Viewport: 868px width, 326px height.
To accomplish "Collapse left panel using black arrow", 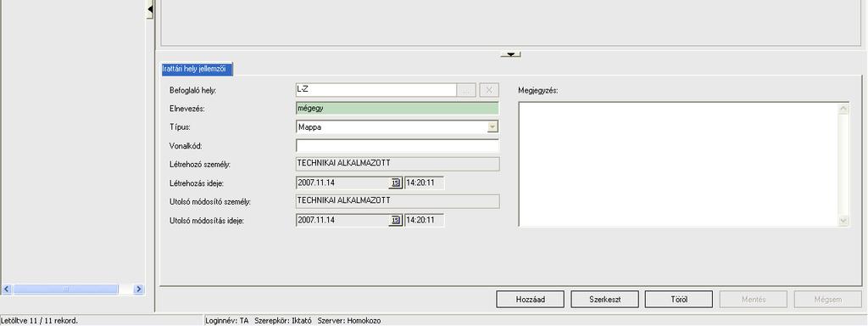I will [x=150, y=9].
